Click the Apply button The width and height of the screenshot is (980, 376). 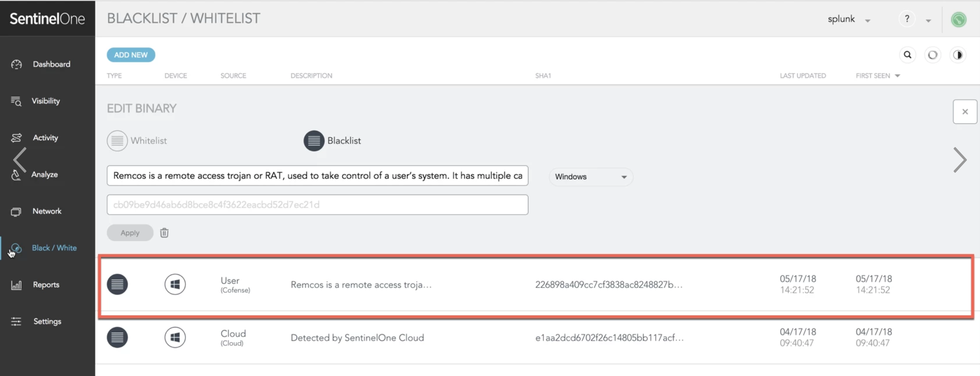(x=130, y=233)
